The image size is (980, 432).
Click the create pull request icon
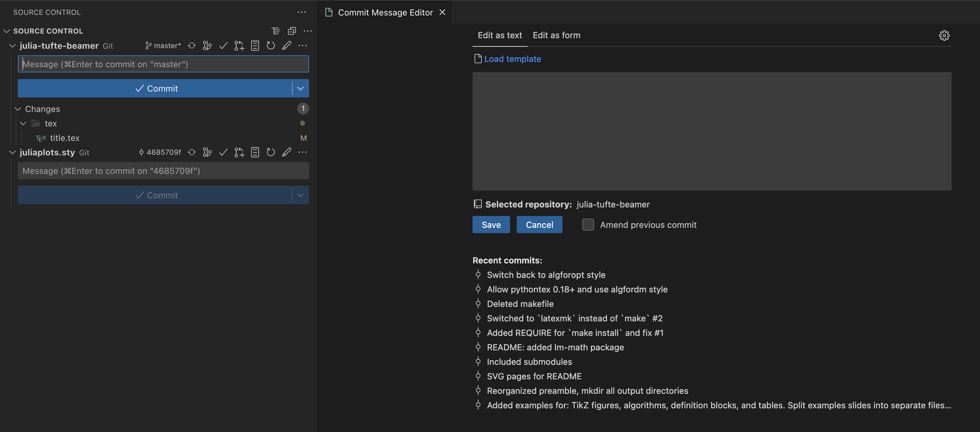click(x=239, y=45)
